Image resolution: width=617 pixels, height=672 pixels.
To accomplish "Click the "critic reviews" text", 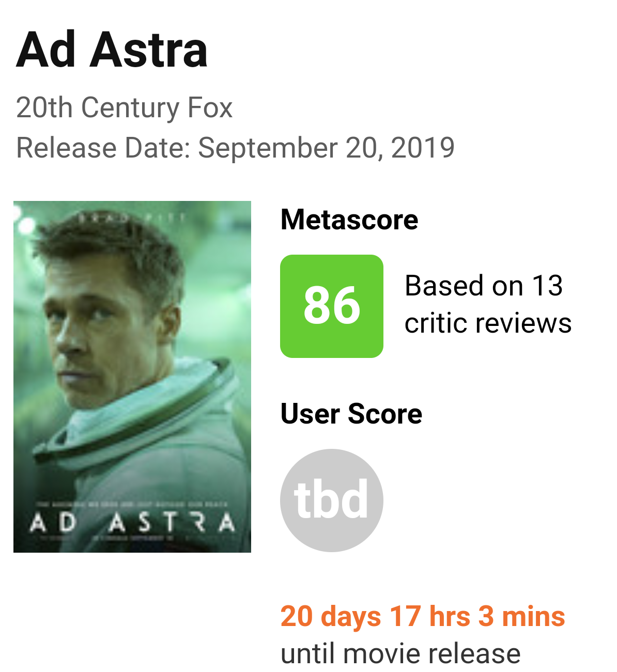I will click(488, 323).
